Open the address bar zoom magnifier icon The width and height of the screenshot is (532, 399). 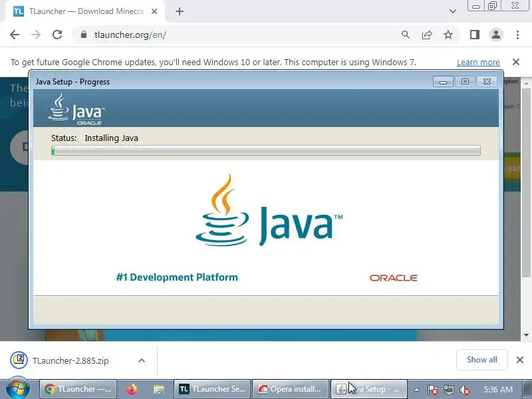(406, 35)
